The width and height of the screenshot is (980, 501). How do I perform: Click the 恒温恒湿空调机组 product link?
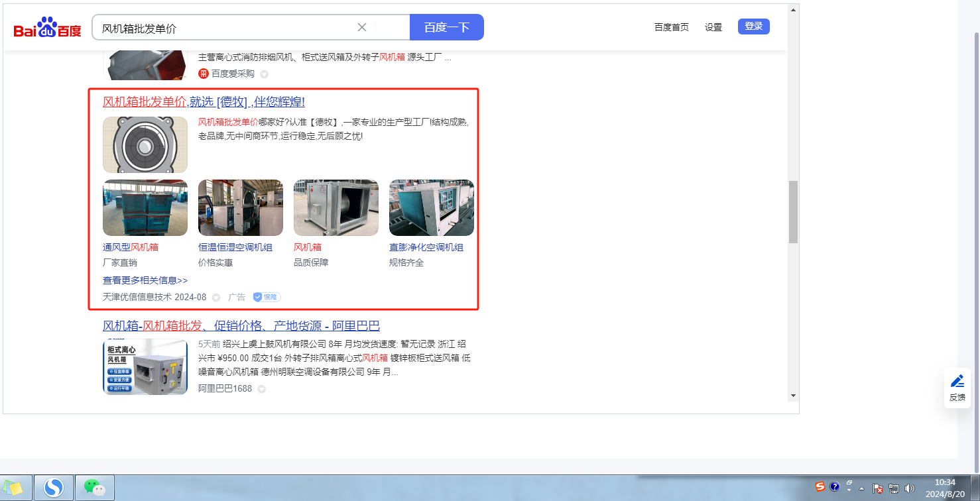[x=235, y=247]
